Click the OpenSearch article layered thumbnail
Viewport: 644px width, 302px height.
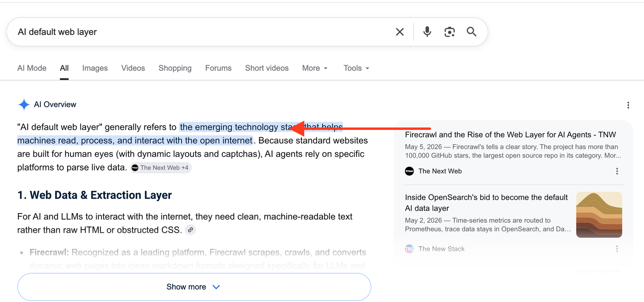pyautogui.click(x=599, y=215)
